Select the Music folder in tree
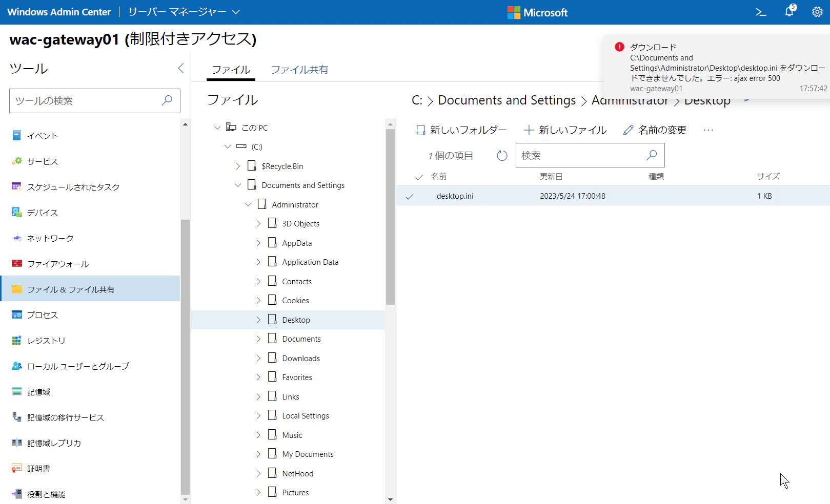Image resolution: width=830 pixels, height=504 pixels. click(x=292, y=435)
